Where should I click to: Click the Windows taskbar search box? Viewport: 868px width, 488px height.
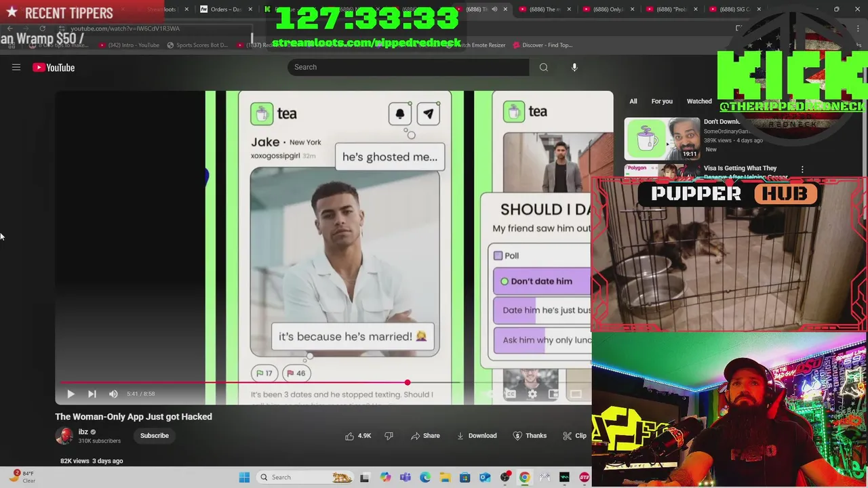pos(306,477)
